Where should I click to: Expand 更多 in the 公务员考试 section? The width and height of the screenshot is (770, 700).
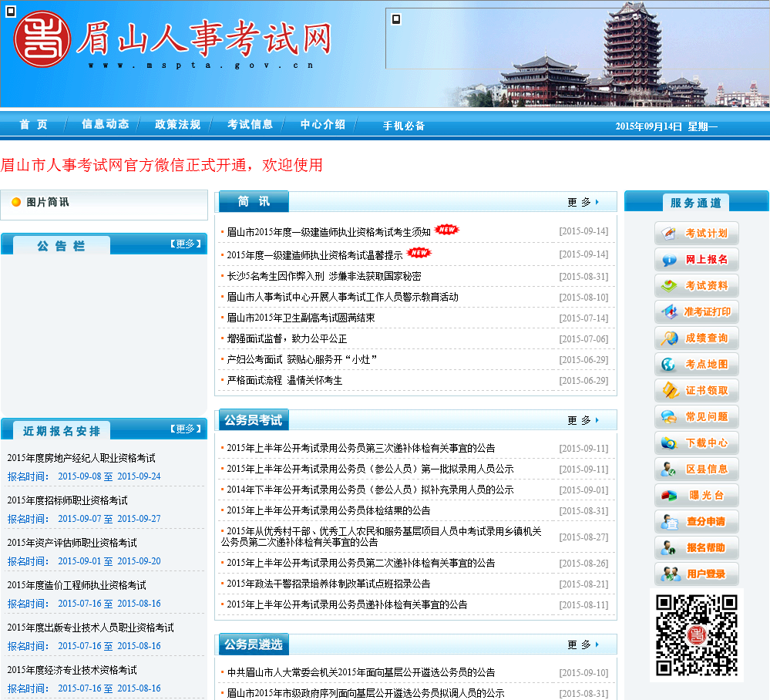pos(582,420)
